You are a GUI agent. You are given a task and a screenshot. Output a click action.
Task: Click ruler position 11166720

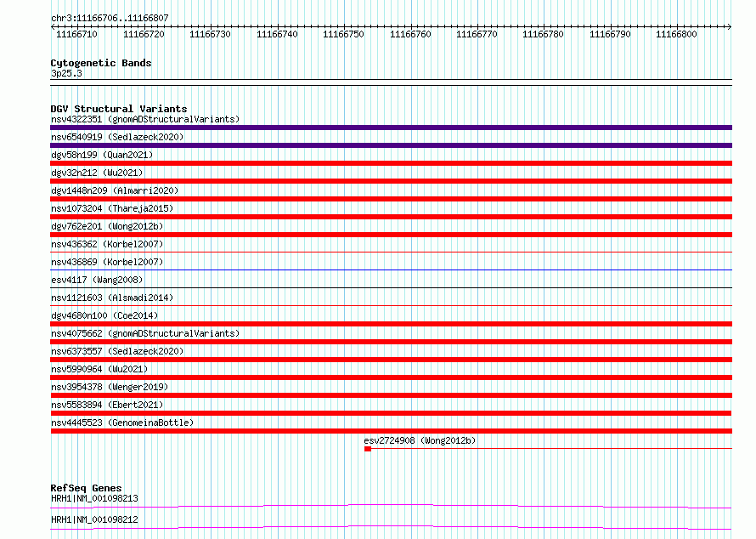pyautogui.click(x=144, y=34)
